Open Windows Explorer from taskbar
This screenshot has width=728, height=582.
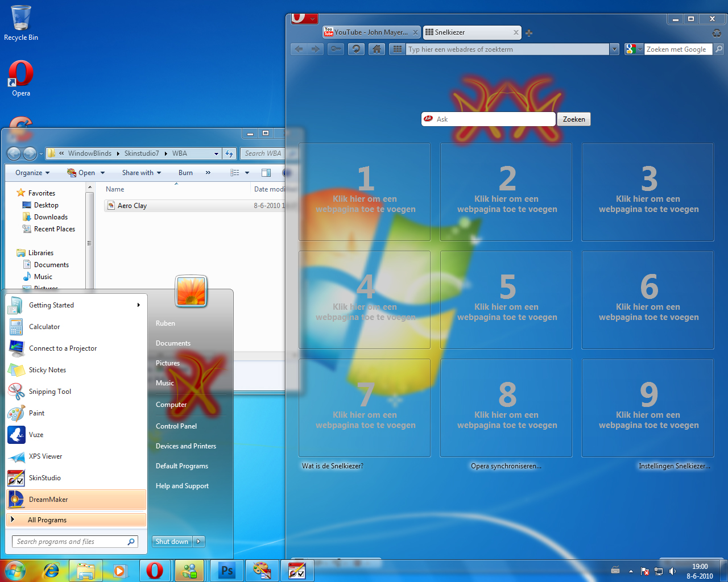tap(86, 571)
